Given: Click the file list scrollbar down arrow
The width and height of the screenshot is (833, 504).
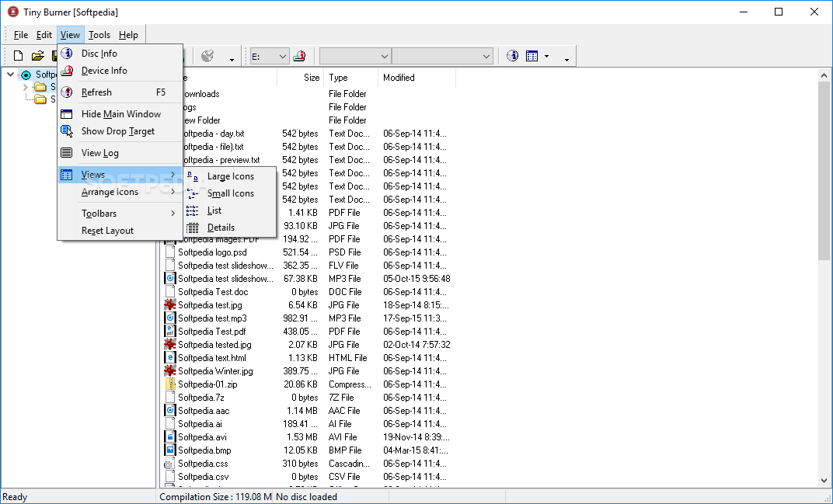Looking at the screenshot, I should click(x=824, y=481).
